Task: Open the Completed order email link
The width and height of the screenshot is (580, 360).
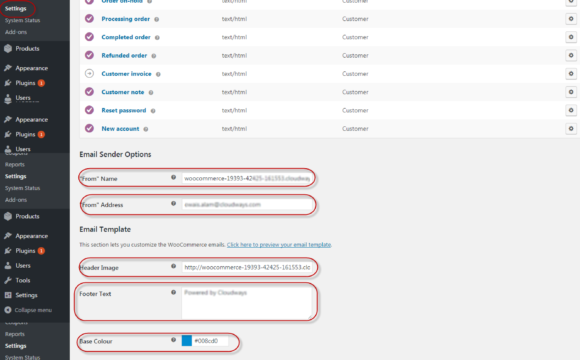Action: (126, 37)
